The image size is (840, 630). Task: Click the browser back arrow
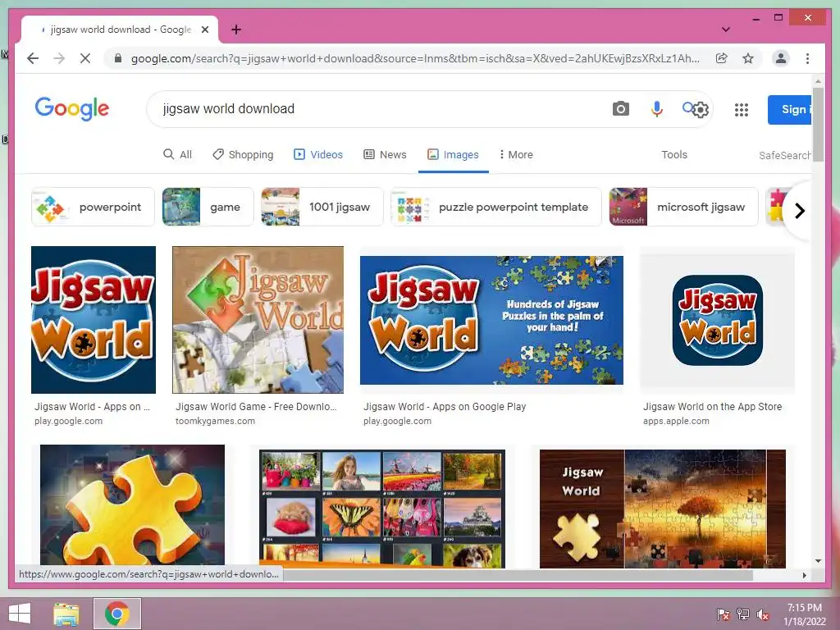coord(33,58)
